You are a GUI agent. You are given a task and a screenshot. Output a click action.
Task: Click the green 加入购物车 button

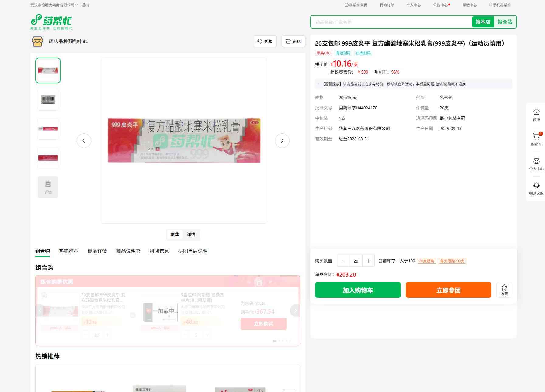click(358, 290)
